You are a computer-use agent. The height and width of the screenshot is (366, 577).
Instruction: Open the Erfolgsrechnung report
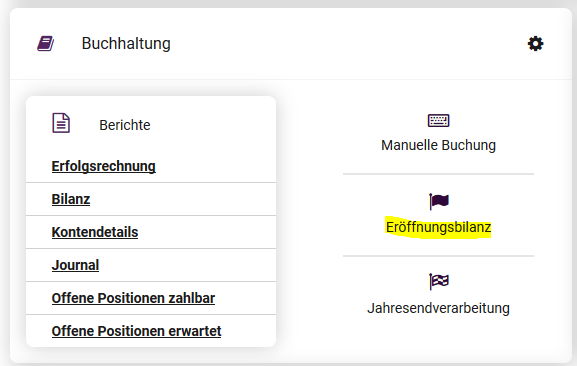(103, 166)
